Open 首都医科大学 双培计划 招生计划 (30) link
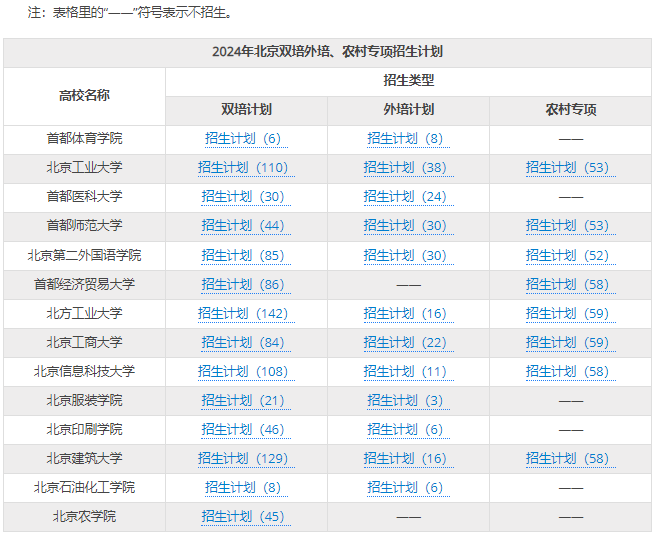Image resolution: width=661 pixels, height=536 pixels. pyautogui.click(x=246, y=197)
